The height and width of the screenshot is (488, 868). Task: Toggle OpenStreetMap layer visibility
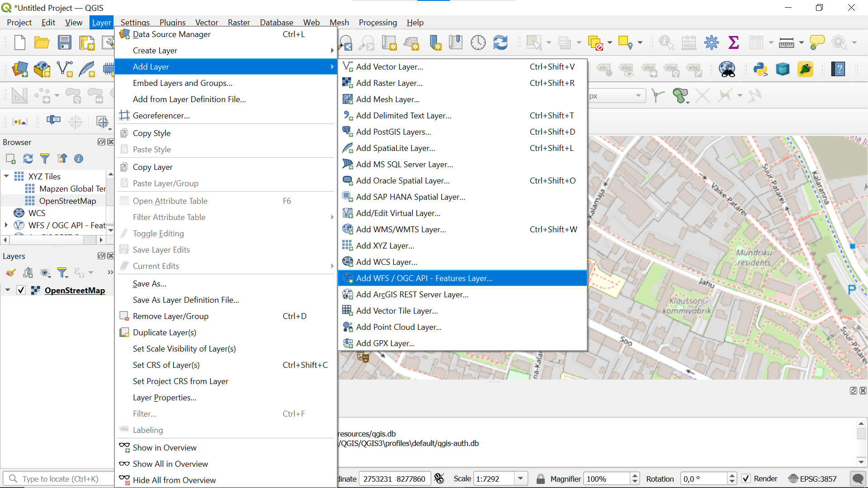[21, 290]
